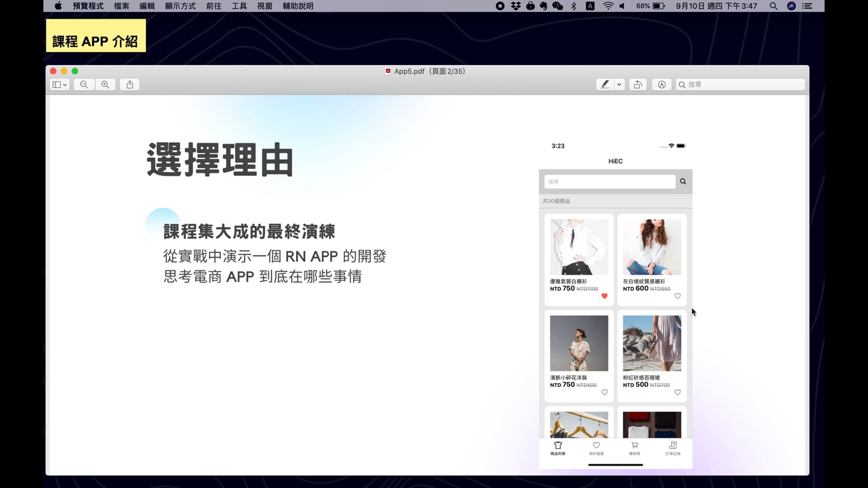
Task: Favorite the pink pleated skirt product
Action: (x=678, y=392)
